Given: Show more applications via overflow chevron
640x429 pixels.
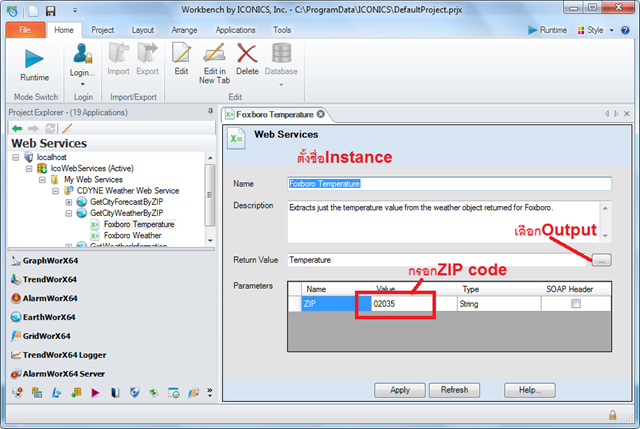Looking at the screenshot, I should (x=209, y=392).
